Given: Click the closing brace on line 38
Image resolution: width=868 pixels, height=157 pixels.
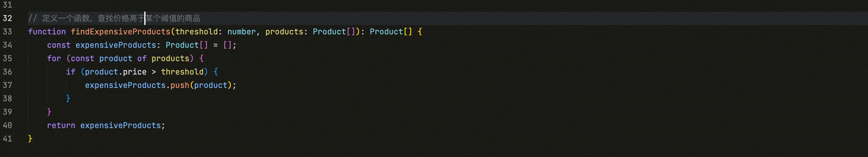Looking at the screenshot, I should pos(68,98).
